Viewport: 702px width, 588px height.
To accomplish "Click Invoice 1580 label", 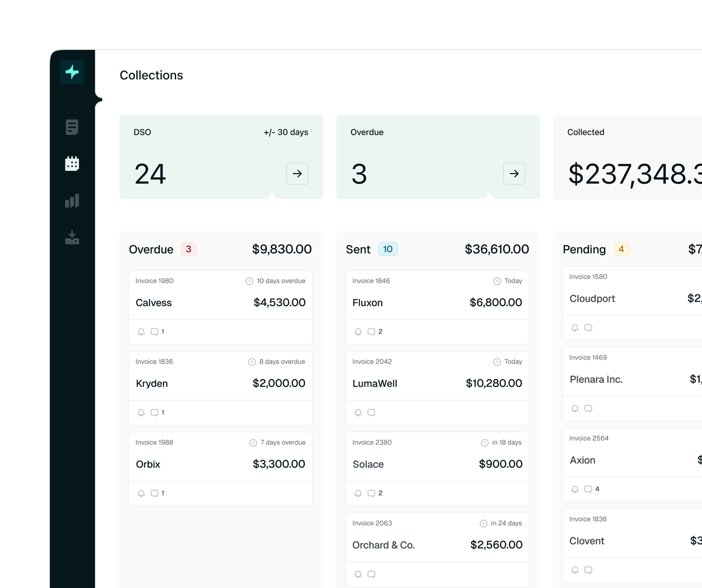I will [588, 277].
